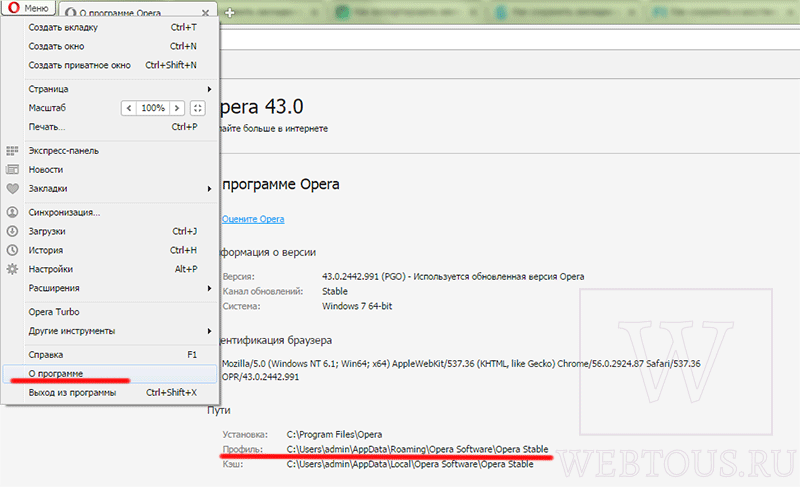This screenshot has width=800, height=487.
Task: Click the Sync account icon
Action: [x=12, y=212]
